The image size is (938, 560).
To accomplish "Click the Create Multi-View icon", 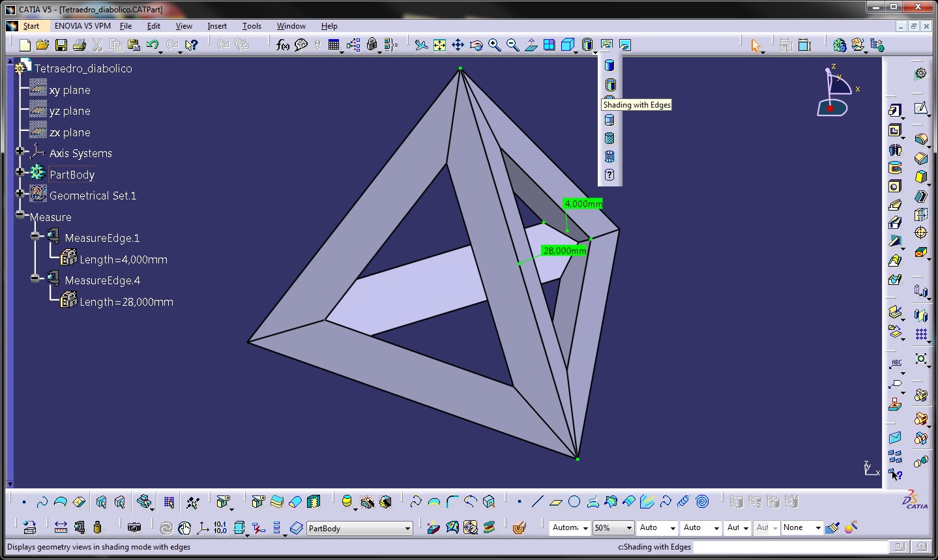I will point(550,45).
